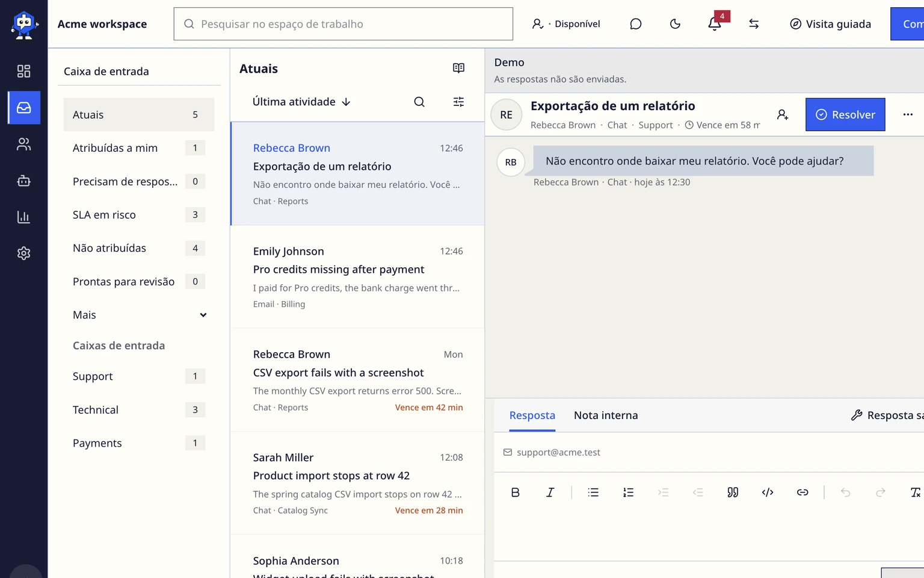Open the Payments inbox
Viewport: 924px width, 578px height.
(x=139, y=443)
